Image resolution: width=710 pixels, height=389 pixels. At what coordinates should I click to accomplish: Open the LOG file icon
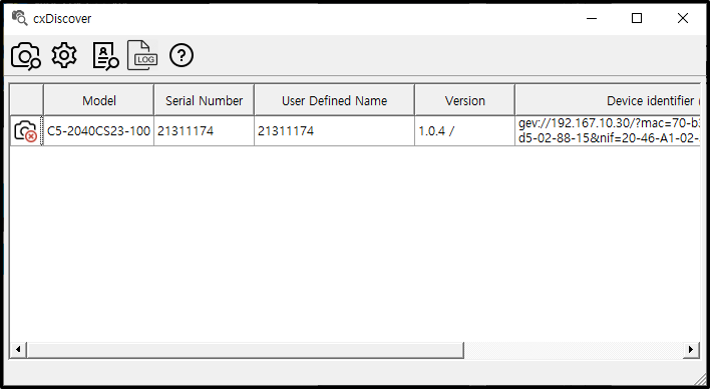(x=142, y=55)
